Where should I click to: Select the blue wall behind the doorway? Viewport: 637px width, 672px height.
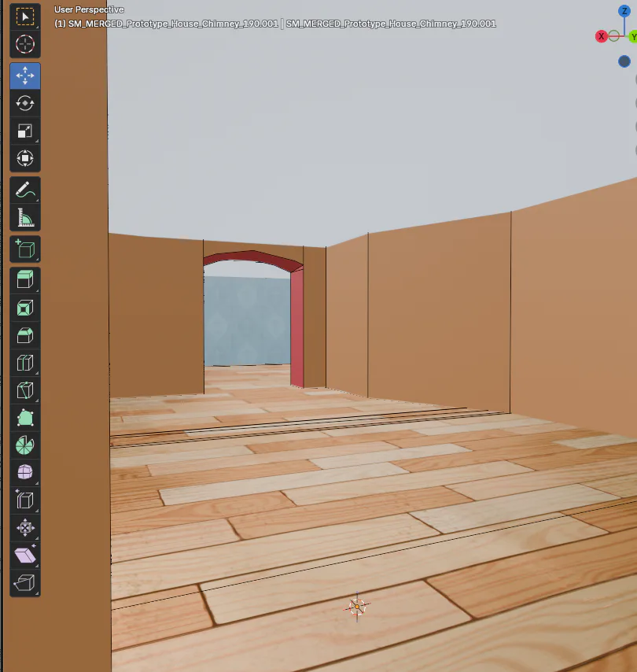[247, 320]
